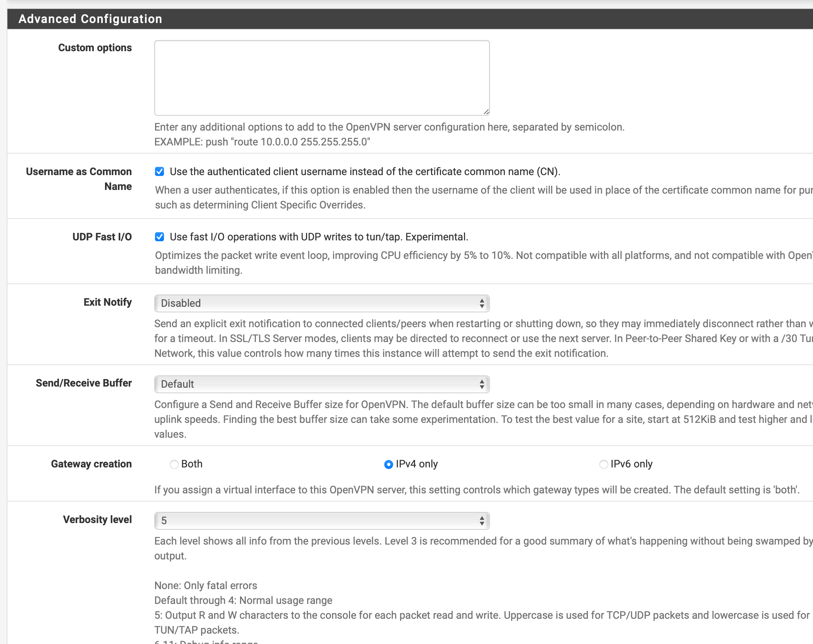Disable the UDP Fast I/O checkbox
Image resolution: width=813 pixels, height=644 pixels.
(159, 237)
